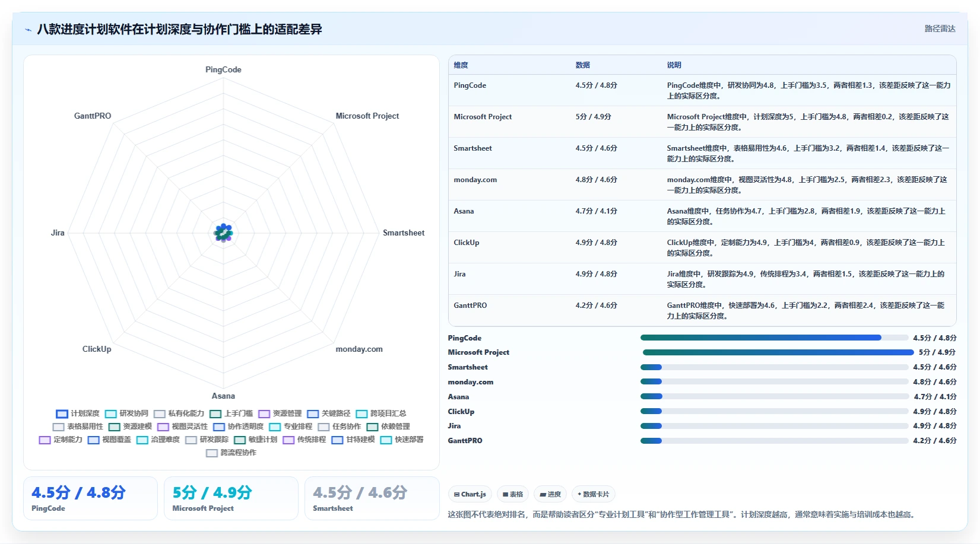Hide the 跨流程协作 legend series
Image resolution: width=980 pixels, height=544 pixels.
click(231, 453)
